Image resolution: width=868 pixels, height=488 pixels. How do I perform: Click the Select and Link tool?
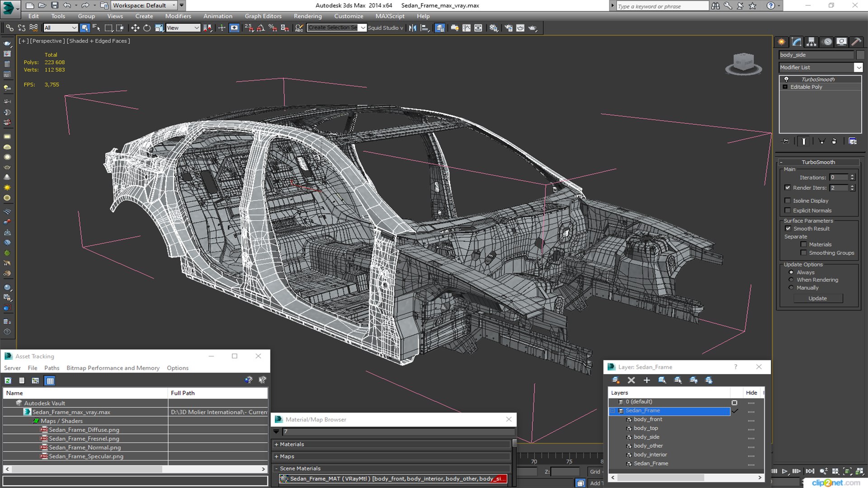[x=9, y=28]
